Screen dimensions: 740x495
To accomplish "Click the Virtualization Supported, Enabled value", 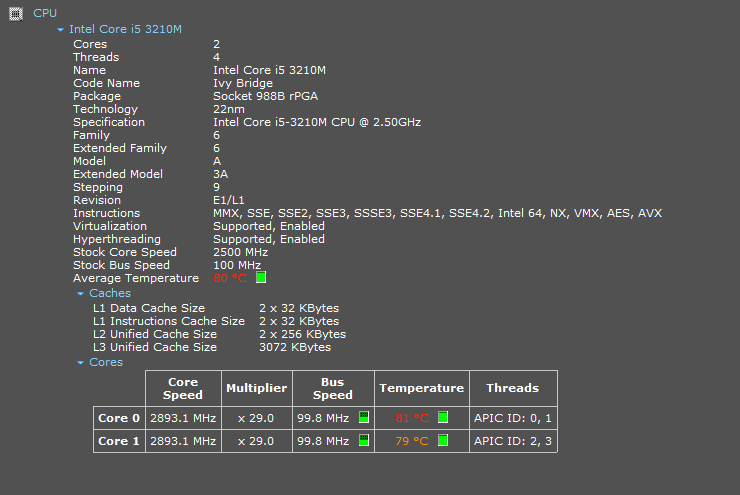I will (269, 227).
